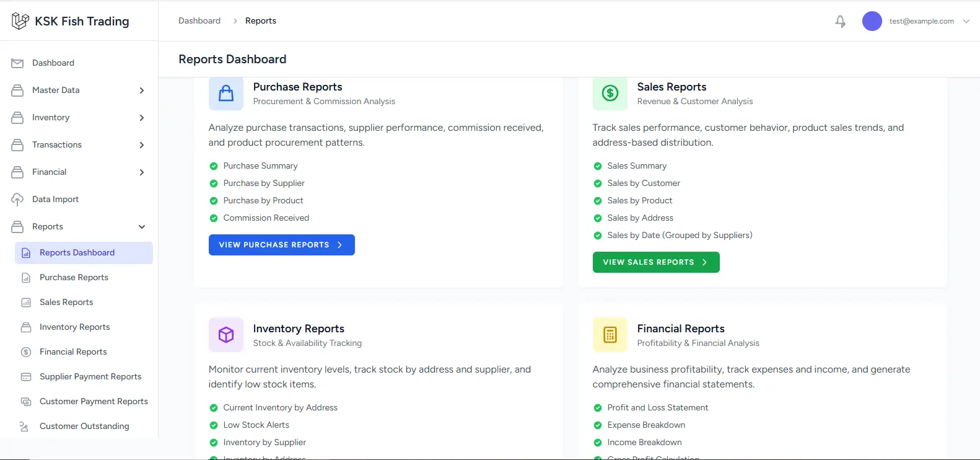
Task: Click the View Sales Reports button
Action: point(655,262)
